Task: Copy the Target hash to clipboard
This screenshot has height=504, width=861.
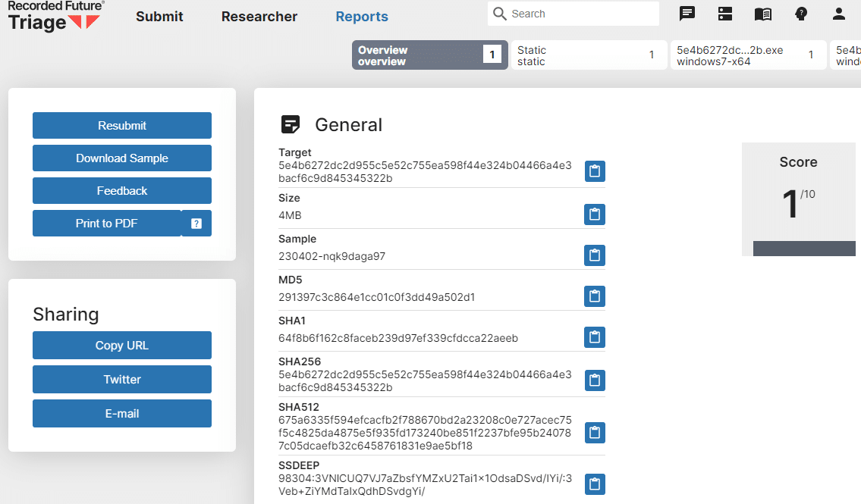Action: pyautogui.click(x=595, y=171)
